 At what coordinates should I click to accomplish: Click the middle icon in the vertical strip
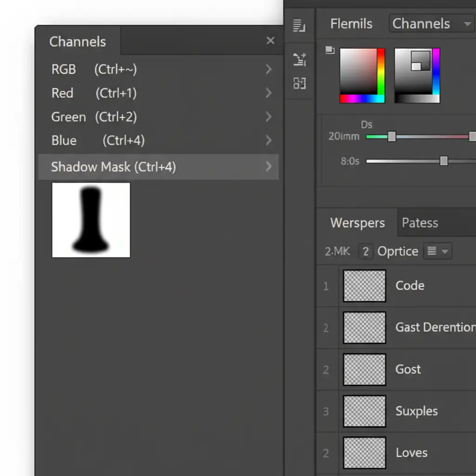[x=299, y=59]
